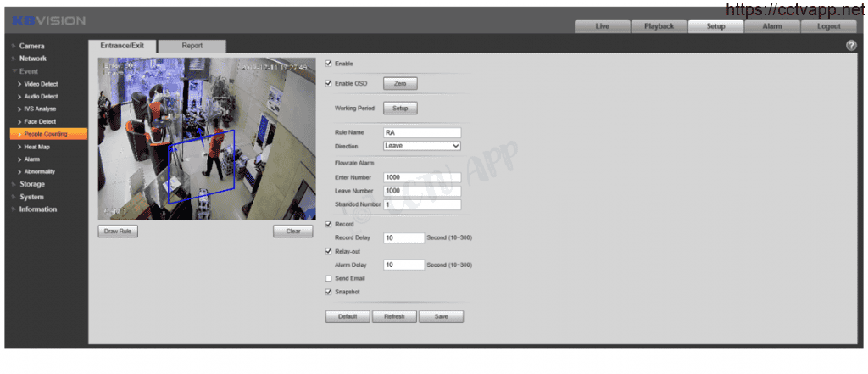
Task: Click the Rule Name input field
Action: [421, 133]
